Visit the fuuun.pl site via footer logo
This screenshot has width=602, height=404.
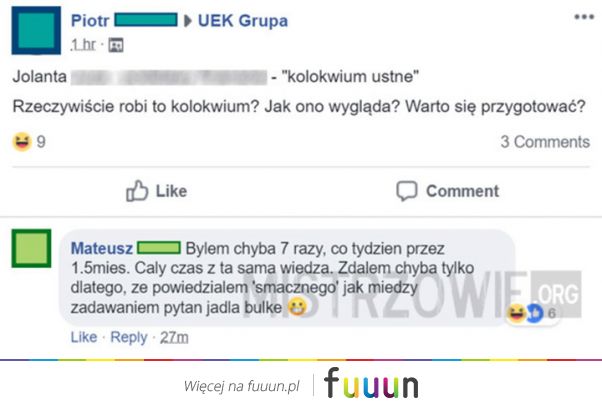371,383
